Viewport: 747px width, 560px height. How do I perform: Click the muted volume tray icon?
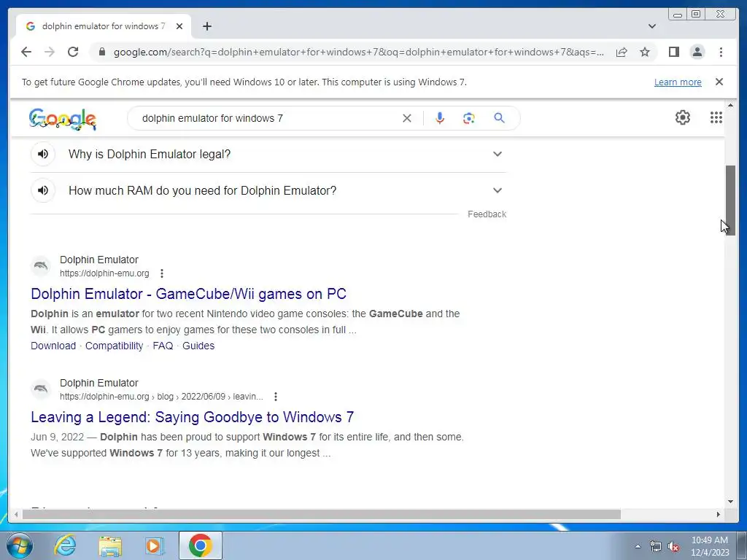[673, 547]
